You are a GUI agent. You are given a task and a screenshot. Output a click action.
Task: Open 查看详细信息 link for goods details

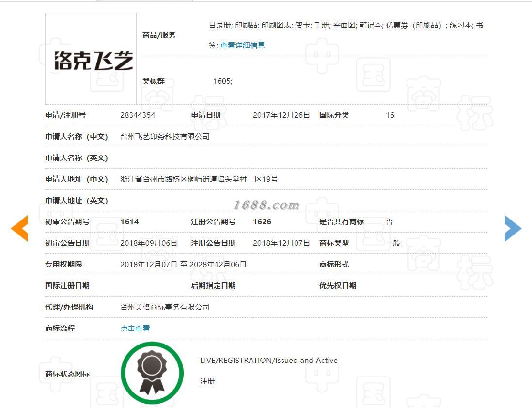[242, 46]
